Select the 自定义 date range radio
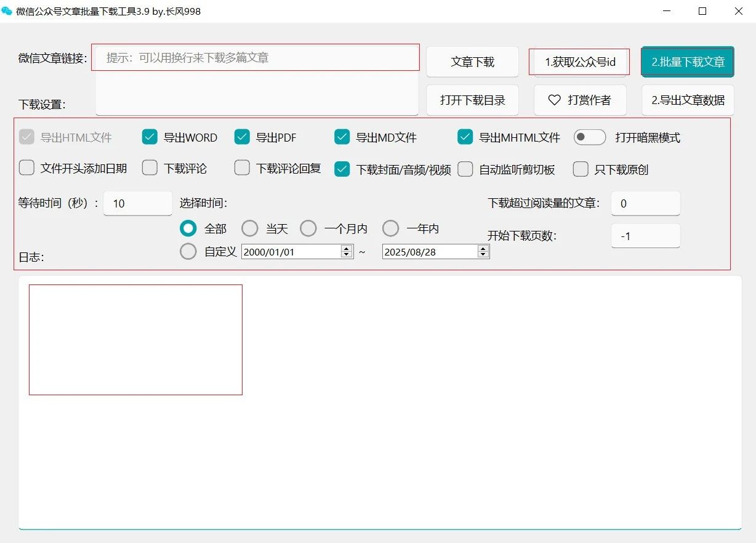This screenshot has height=543, width=756. pyautogui.click(x=188, y=251)
